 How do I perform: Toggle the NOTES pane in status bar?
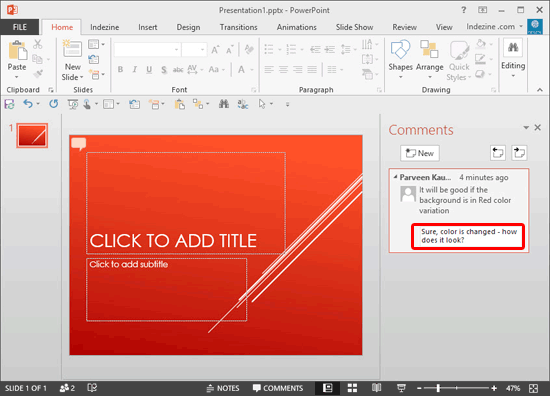[223, 388]
